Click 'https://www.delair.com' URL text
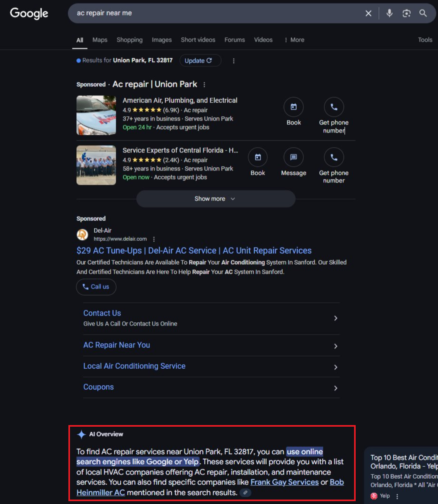Screen dimensions: 438x504 click(x=120, y=239)
